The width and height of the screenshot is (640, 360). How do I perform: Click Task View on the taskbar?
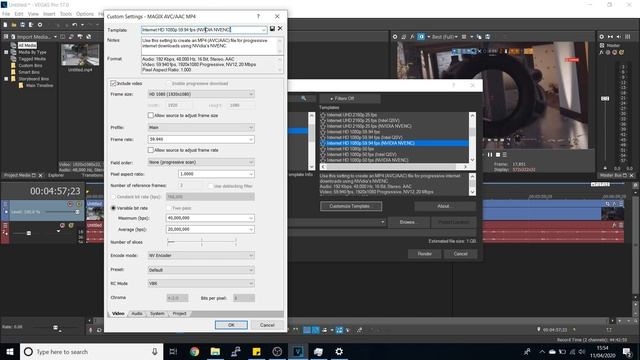(173, 351)
